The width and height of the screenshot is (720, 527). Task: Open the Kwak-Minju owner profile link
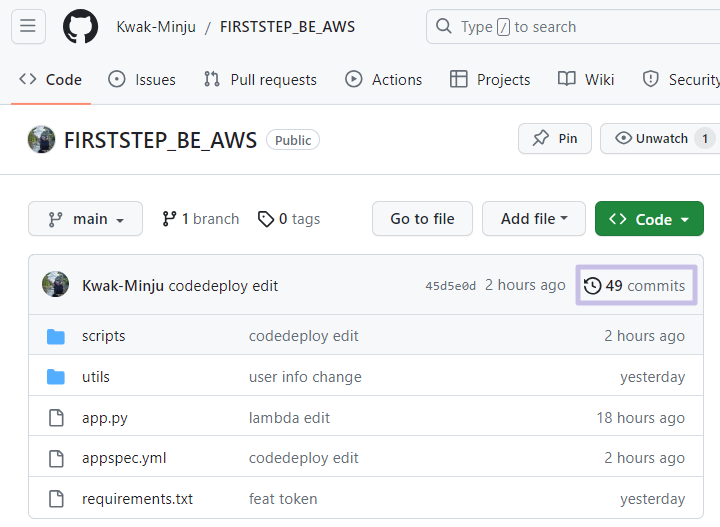point(156,27)
